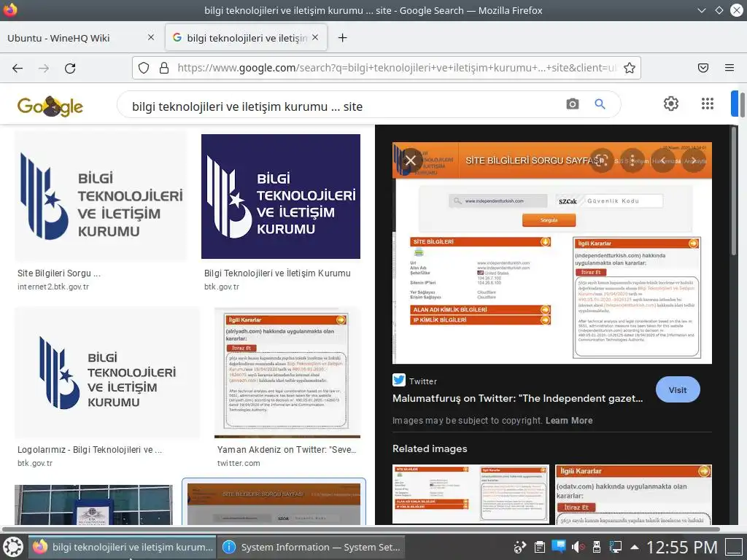Viewport: 747px width, 560px height.
Task: Switch to System Information taskbar window
Action: [311, 547]
